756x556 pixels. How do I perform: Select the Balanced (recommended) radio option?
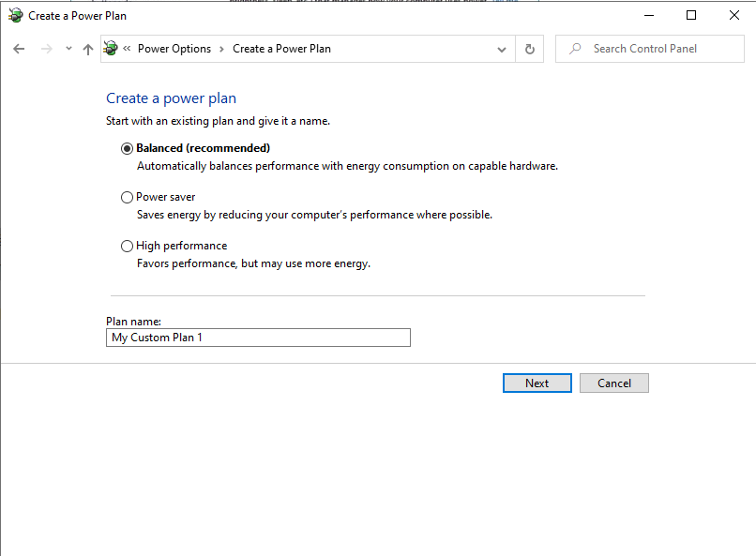coord(128,148)
